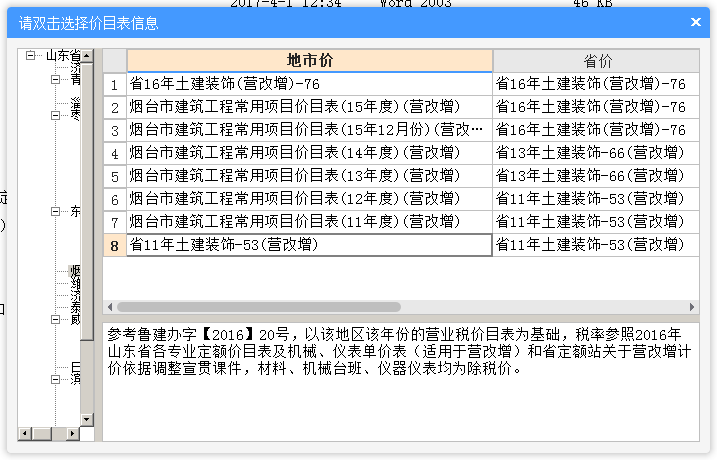Click 省价 cell 省13年土建装饰-66 in row 4
The height and width of the screenshot is (460, 717).
(x=596, y=153)
